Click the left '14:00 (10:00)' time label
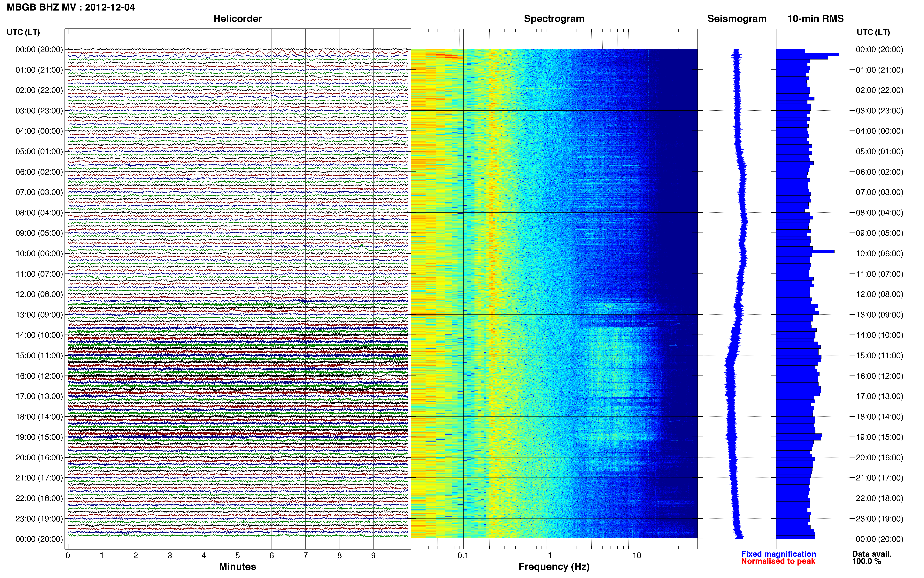 tap(39, 335)
